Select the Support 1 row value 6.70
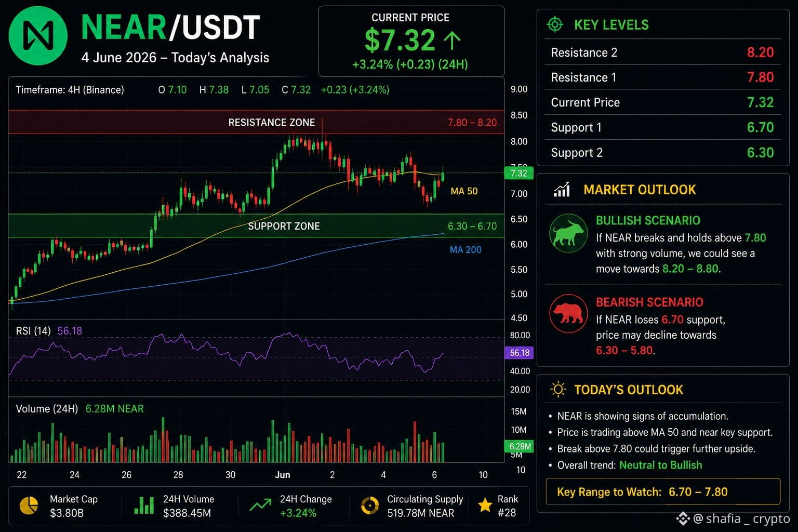The height and width of the screenshot is (532, 798). pyautogui.click(x=760, y=127)
